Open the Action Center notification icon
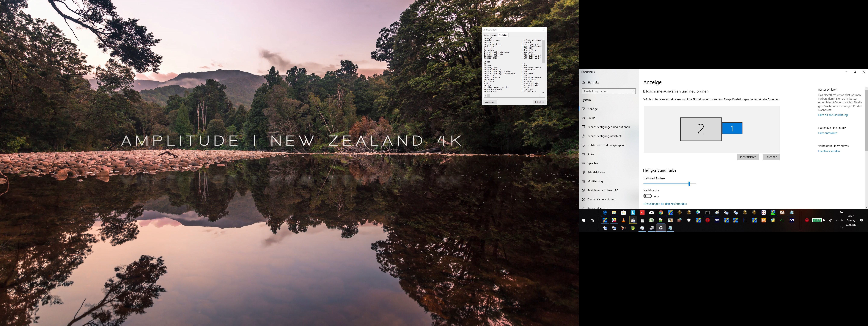The image size is (868, 326). 862,220
